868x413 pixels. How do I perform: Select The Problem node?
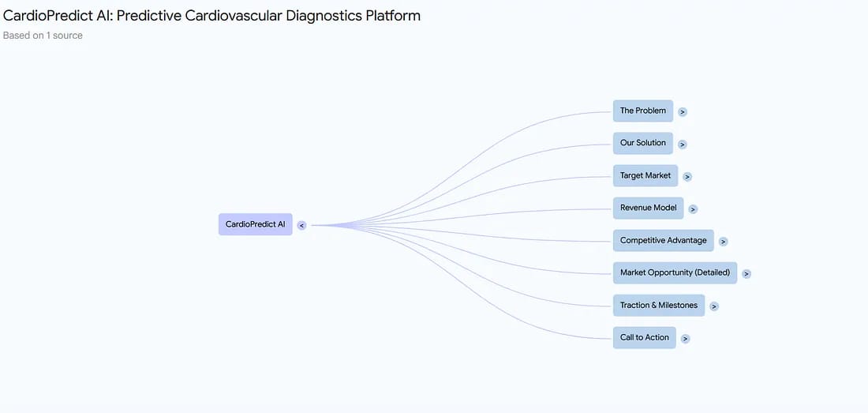[x=643, y=111]
